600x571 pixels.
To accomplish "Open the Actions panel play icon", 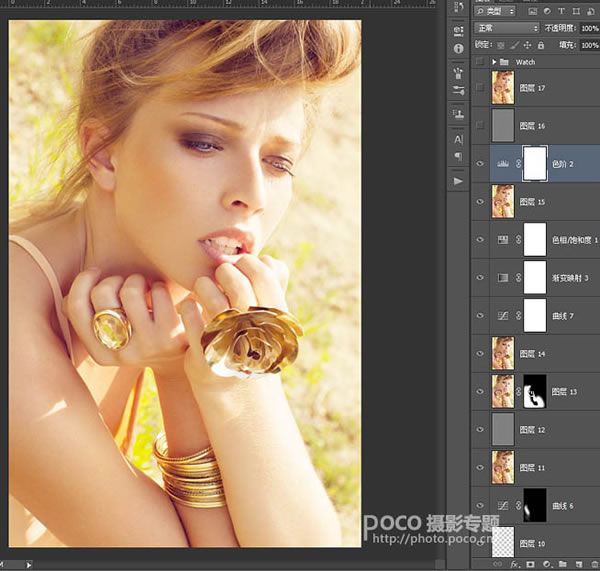I will pos(458,181).
